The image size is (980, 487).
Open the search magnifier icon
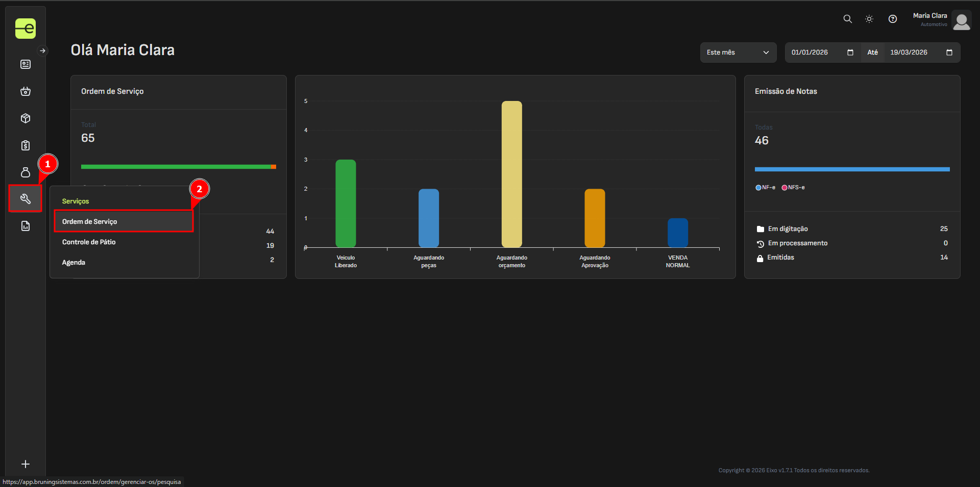[x=847, y=19]
